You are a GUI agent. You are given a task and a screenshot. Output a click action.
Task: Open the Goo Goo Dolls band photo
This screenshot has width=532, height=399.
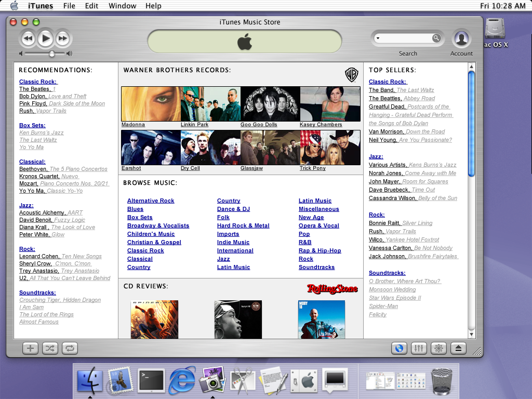pos(270,104)
